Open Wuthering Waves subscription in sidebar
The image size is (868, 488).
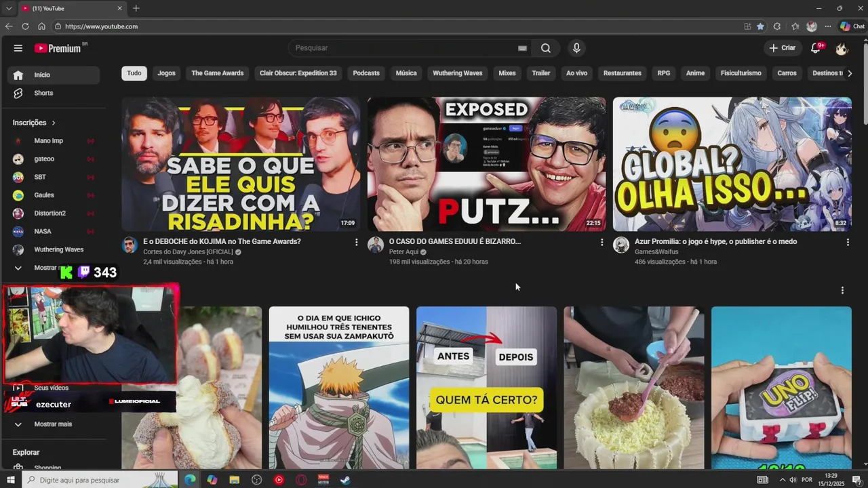pos(54,249)
